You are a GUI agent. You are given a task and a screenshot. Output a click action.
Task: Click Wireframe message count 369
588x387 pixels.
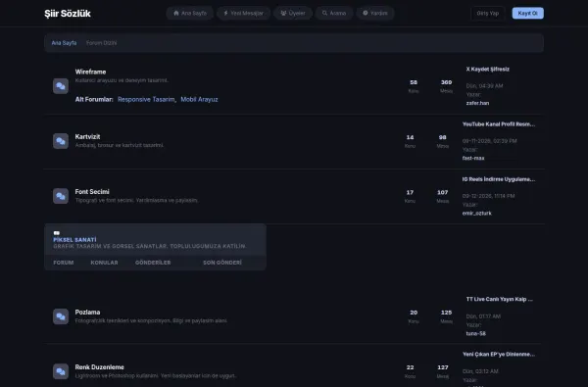click(x=446, y=82)
